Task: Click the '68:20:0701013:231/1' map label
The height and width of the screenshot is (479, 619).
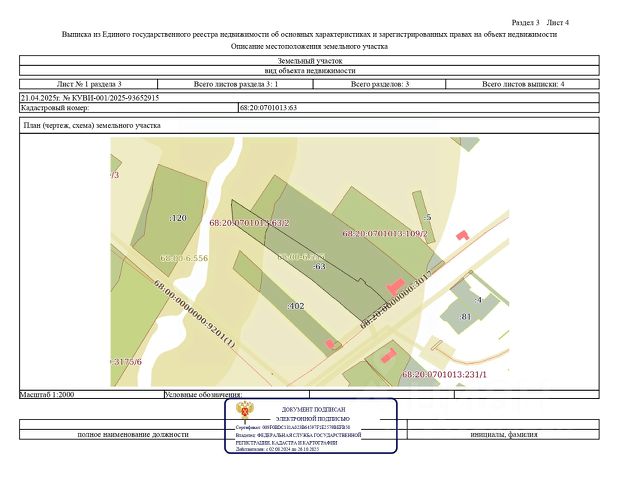Action: [x=445, y=374]
